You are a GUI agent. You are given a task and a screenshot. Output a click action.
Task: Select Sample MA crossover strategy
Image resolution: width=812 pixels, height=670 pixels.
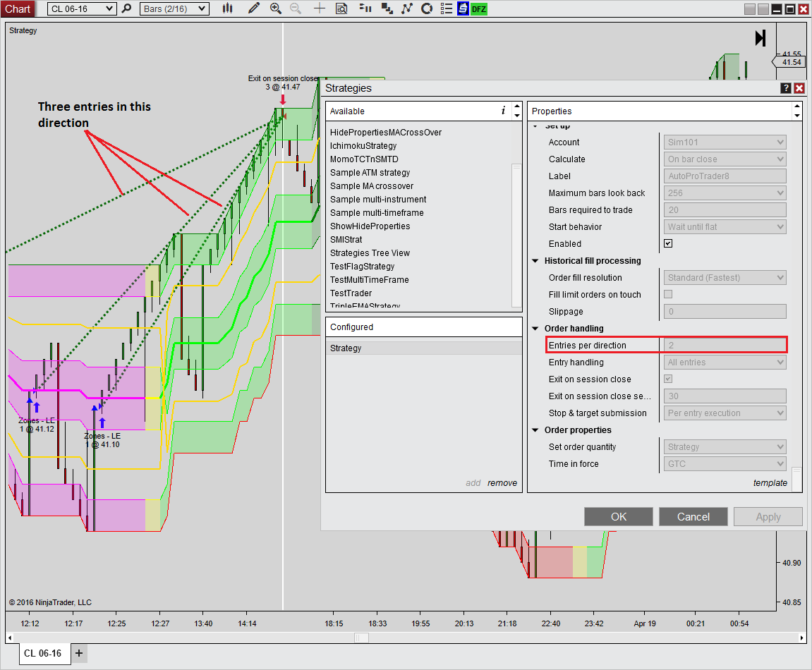372,186
